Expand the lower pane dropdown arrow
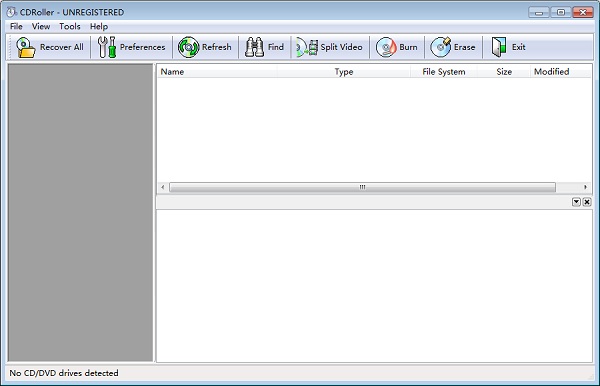This screenshot has height=386, width=600. [576, 202]
